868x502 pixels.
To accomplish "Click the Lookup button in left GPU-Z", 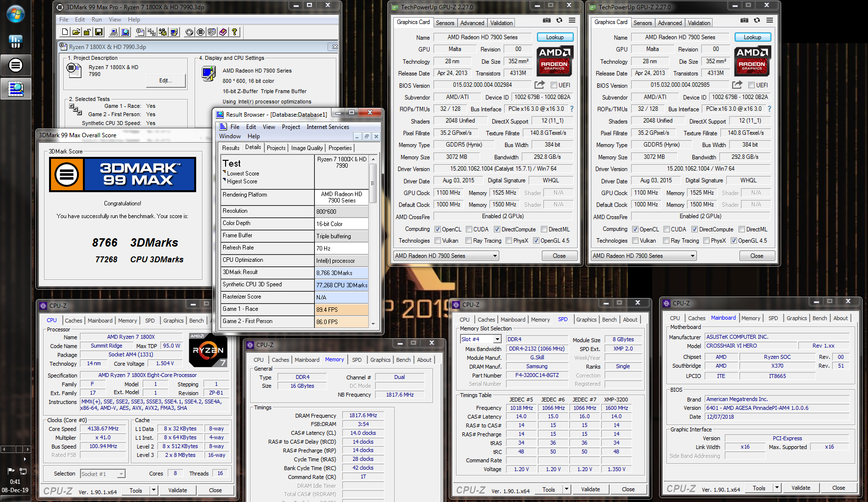I will [555, 37].
